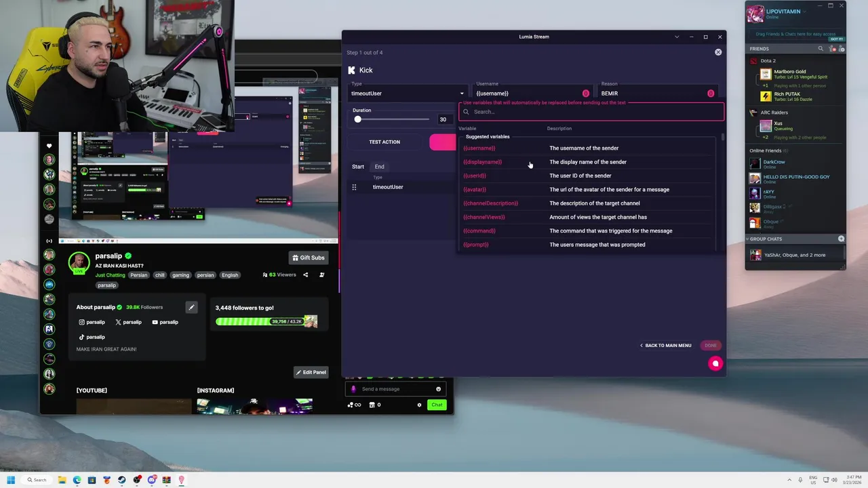Screen dimensions: 868x488
Task: Select the {{command}} variable
Action: click(x=479, y=230)
